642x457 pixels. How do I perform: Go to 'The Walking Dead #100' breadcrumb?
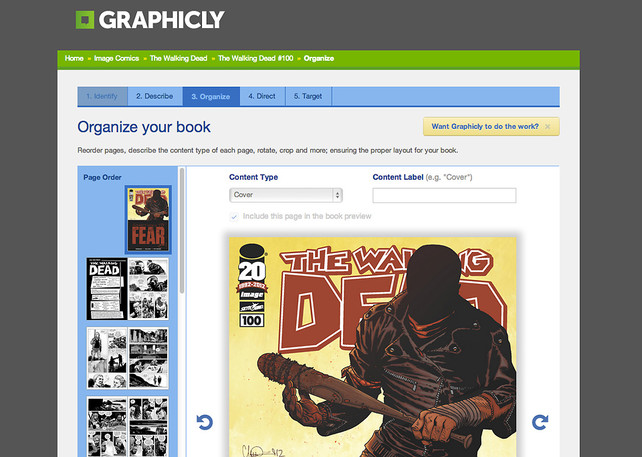pyautogui.click(x=255, y=58)
